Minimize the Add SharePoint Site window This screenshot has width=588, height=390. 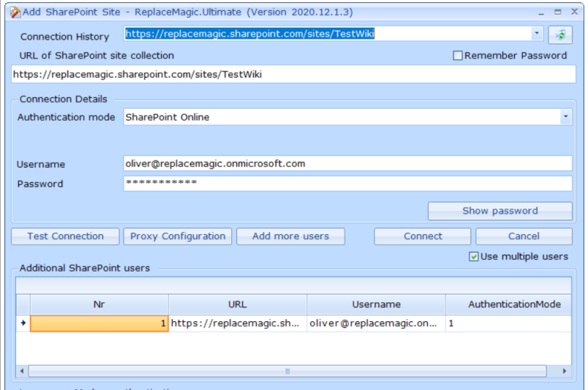pos(541,12)
